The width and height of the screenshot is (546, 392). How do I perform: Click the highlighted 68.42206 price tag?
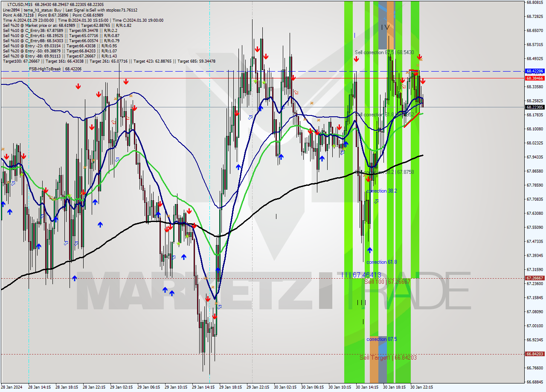[535, 71]
